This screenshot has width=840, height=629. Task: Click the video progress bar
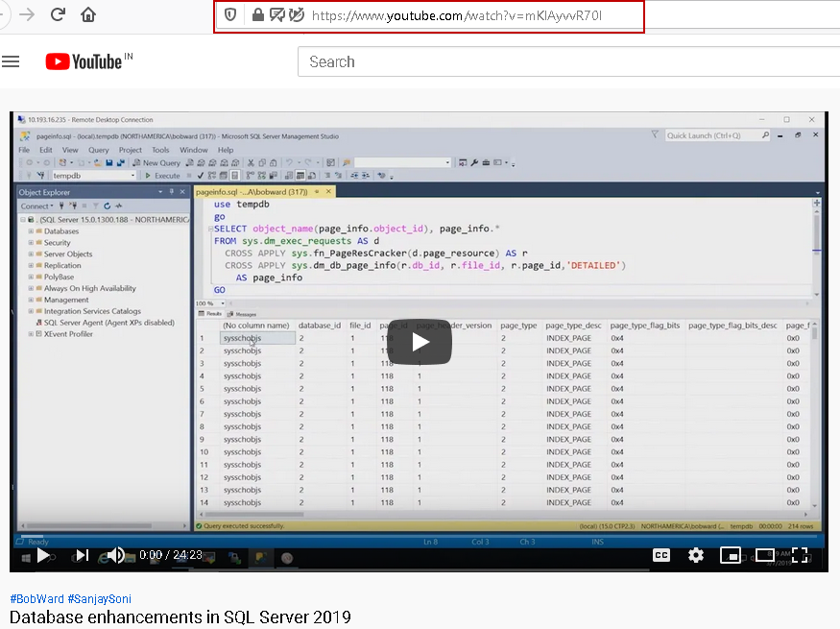click(419, 536)
